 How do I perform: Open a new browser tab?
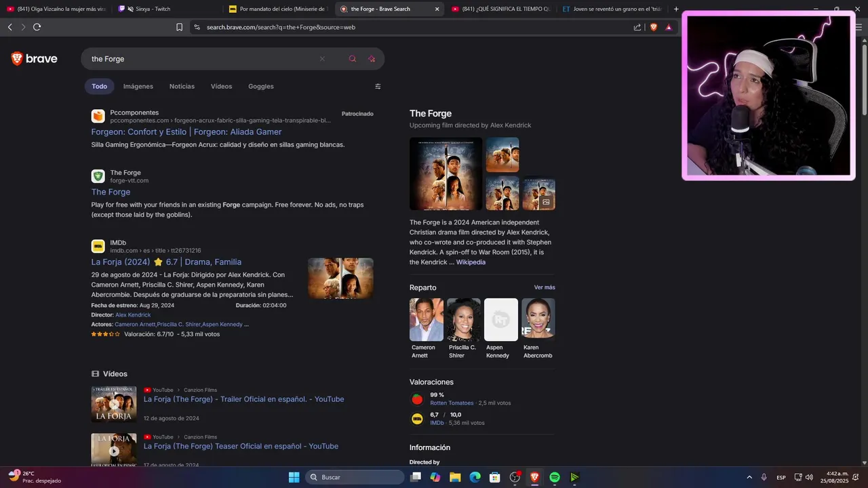[x=676, y=9]
